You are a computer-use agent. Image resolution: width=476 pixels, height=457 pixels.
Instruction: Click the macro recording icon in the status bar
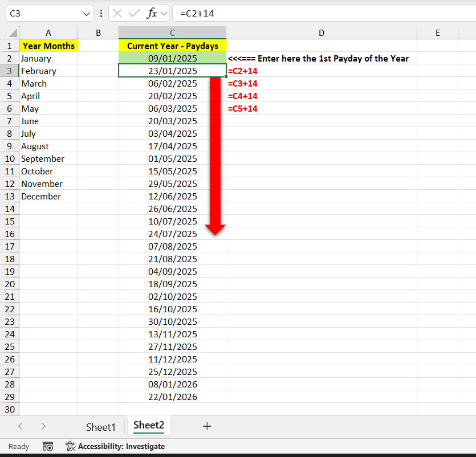point(48,446)
